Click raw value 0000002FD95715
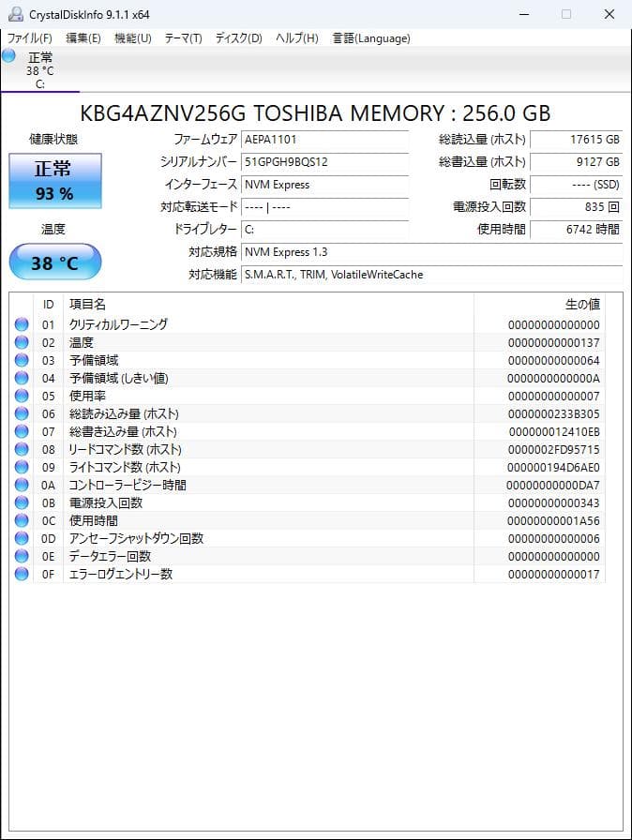The image size is (632, 840). pos(554,449)
